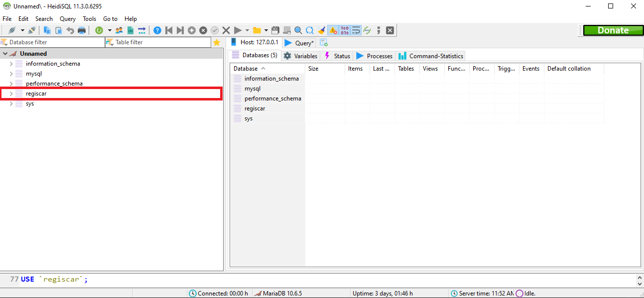The height and width of the screenshot is (298, 644).
Task: Expand the information_schema tree node
Action: [11, 64]
